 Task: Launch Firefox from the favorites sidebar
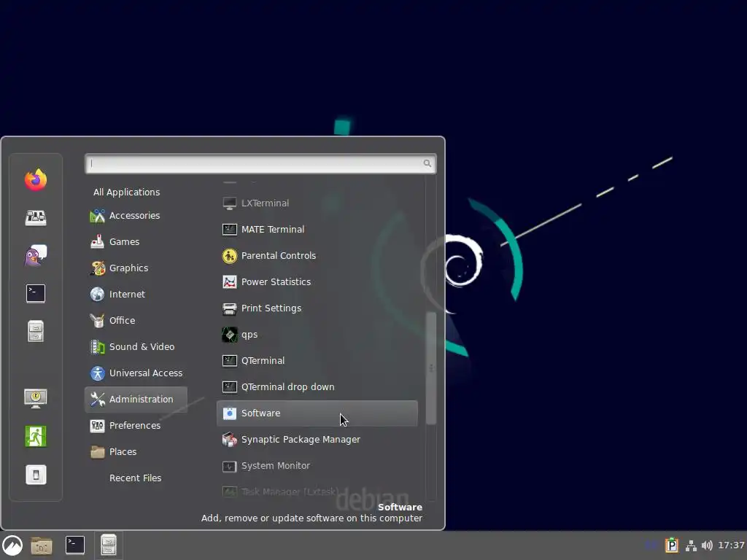[36, 179]
